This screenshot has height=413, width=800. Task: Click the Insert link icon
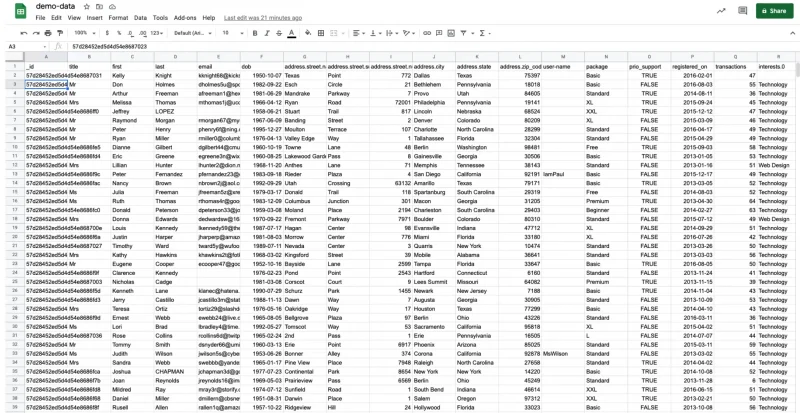pyautogui.click(x=427, y=33)
